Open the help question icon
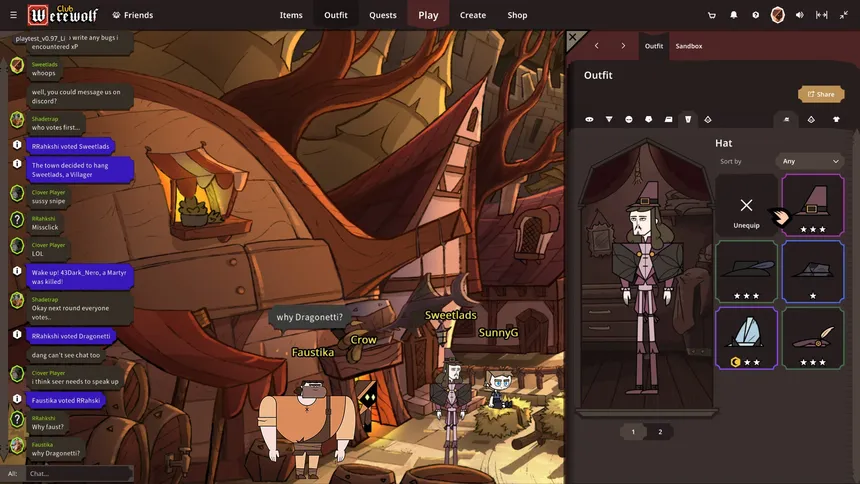This screenshot has width=860, height=484. 756,15
